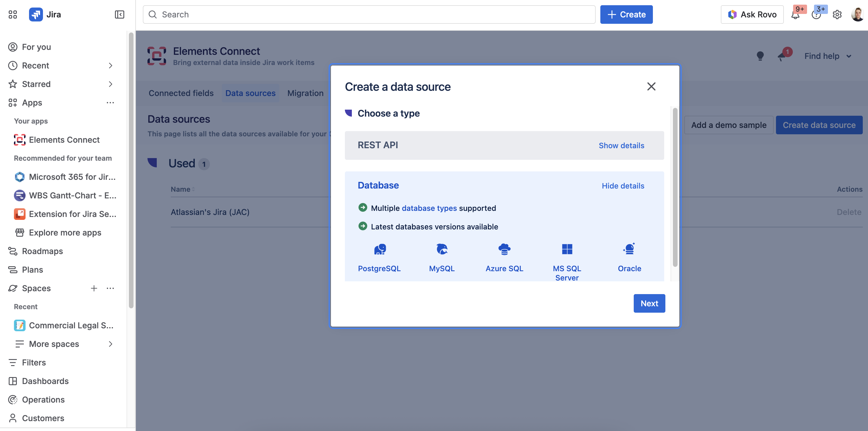Image resolution: width=868 pixels, height=431 pixels.
Task: Open Customers in sidebar
Action: point(43,418)
